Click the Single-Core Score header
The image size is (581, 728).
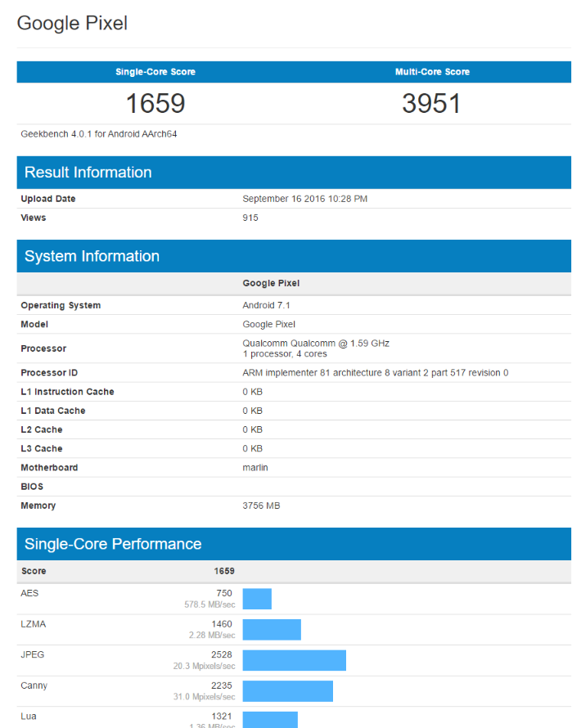(x=155, y=72)
